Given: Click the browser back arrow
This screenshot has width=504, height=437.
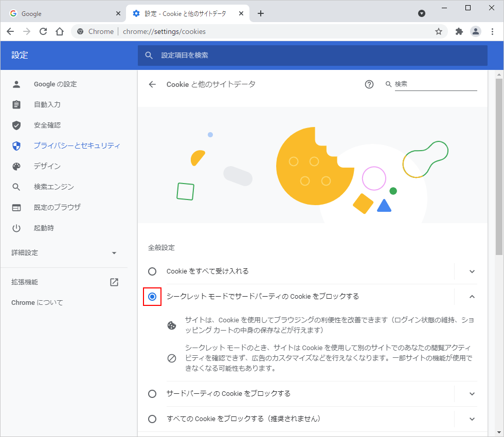Looking at the screenshot, I should (10, 31).
